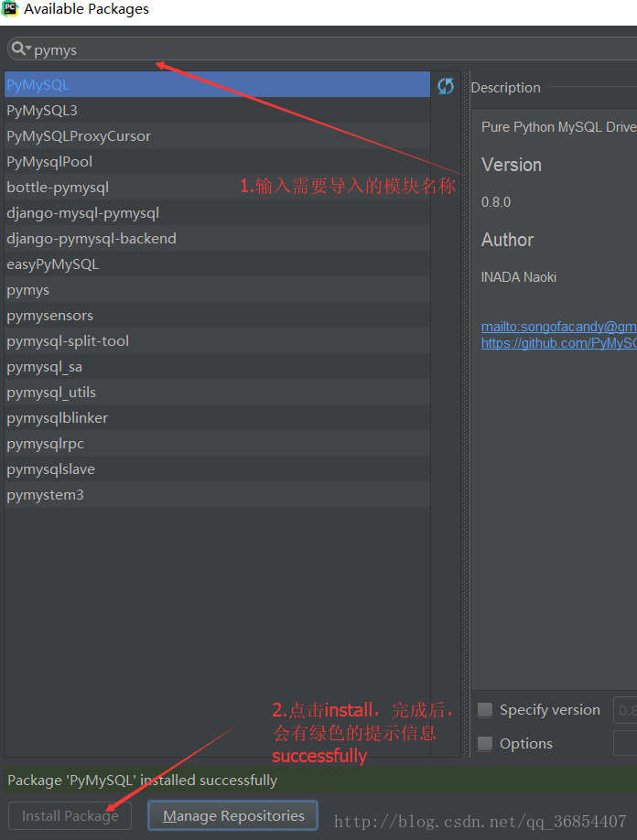The image size is (637, 840).
Task: Select pymysql-split-tool in the list
Action: 217,341
